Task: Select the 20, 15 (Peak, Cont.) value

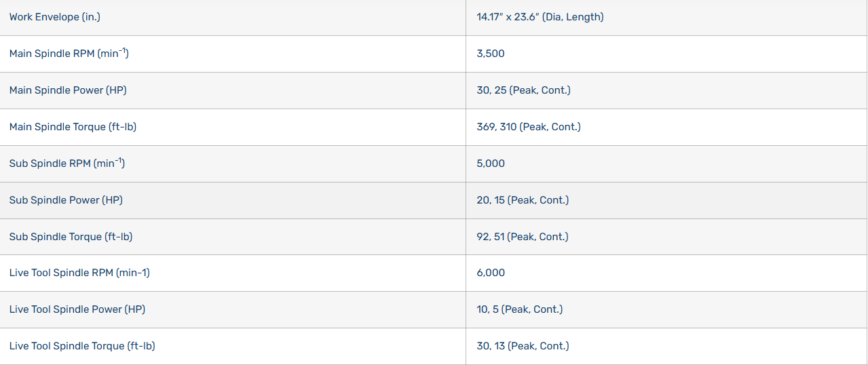Action: click(523, 200)
